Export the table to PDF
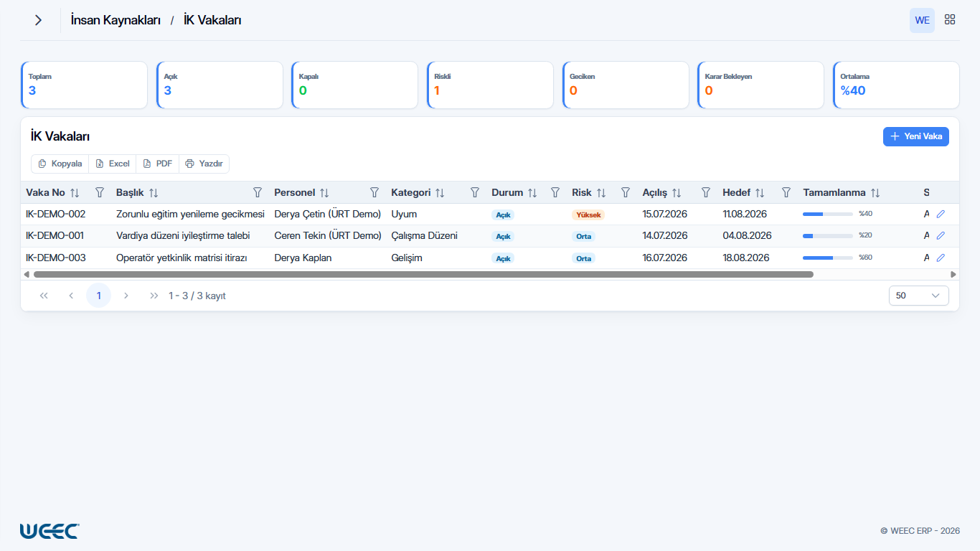 [158, 164]
